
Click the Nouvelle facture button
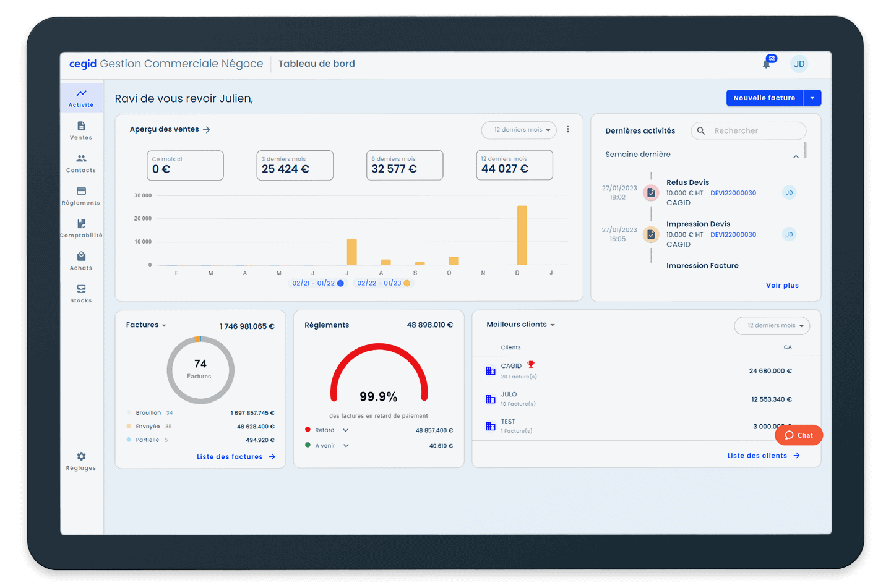(764, 98)
